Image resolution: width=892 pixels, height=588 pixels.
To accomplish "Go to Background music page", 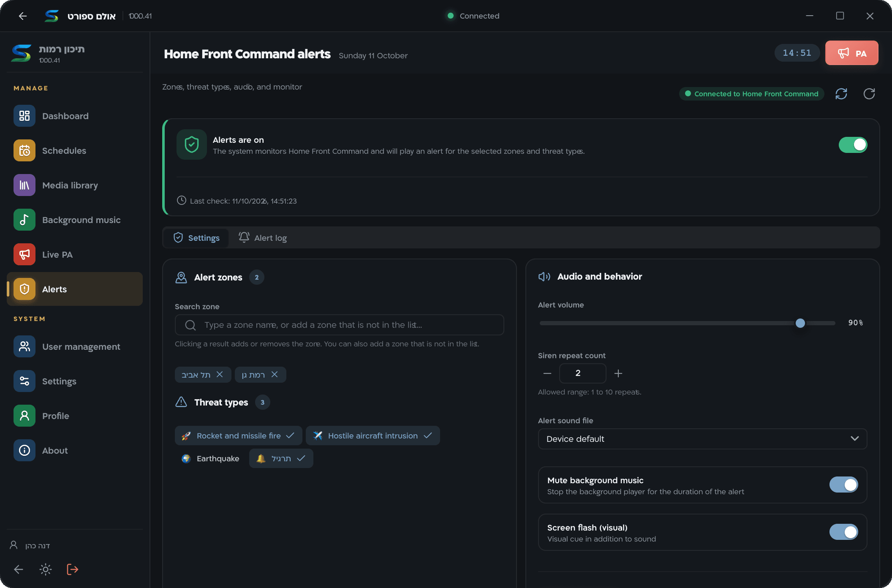I will 75,220.
